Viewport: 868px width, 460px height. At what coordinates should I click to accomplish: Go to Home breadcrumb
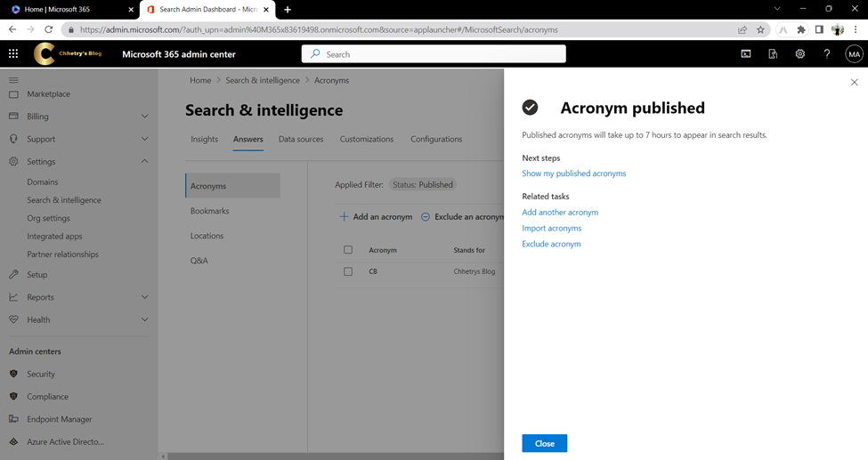[200, 80]
